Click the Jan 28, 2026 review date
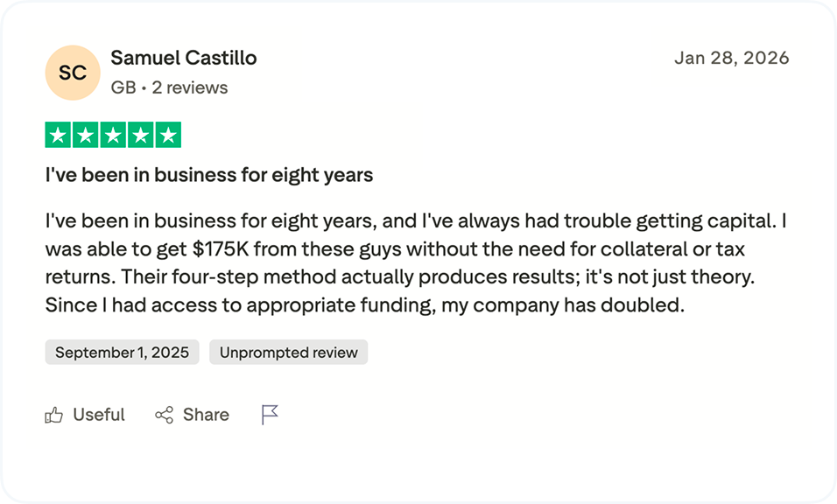Viewport: 837px width, 504px height. (731, 59)
